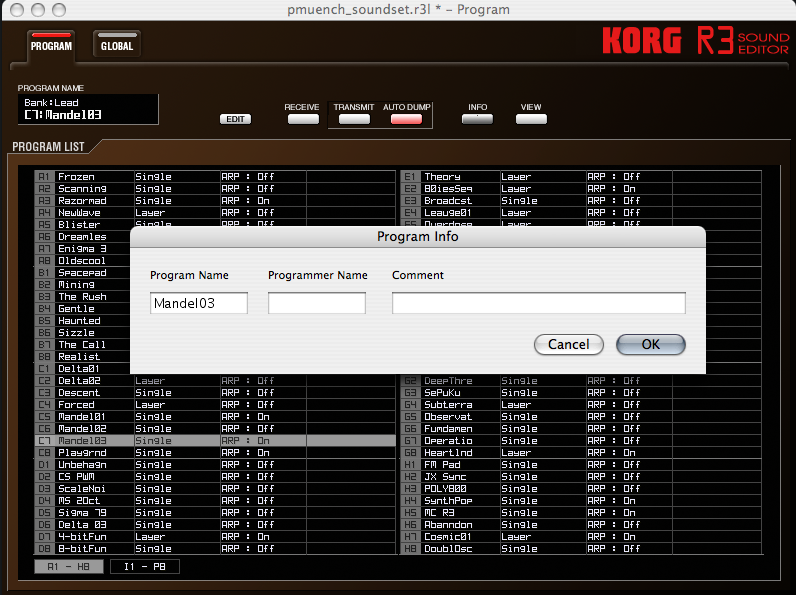Select program D7 4-bitFun
The width and height of the screenshot is (796, 595).
point(215,537)
